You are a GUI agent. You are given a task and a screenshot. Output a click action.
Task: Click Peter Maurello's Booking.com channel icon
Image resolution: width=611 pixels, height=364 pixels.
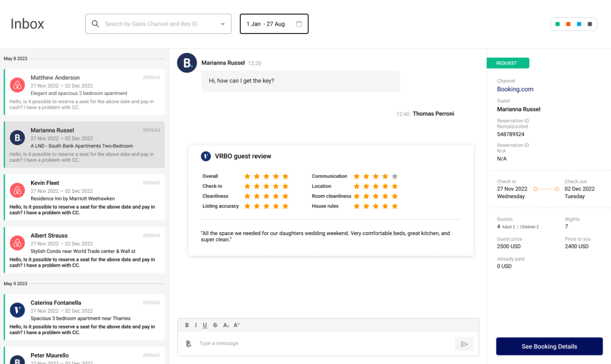(x=17, y=360)
